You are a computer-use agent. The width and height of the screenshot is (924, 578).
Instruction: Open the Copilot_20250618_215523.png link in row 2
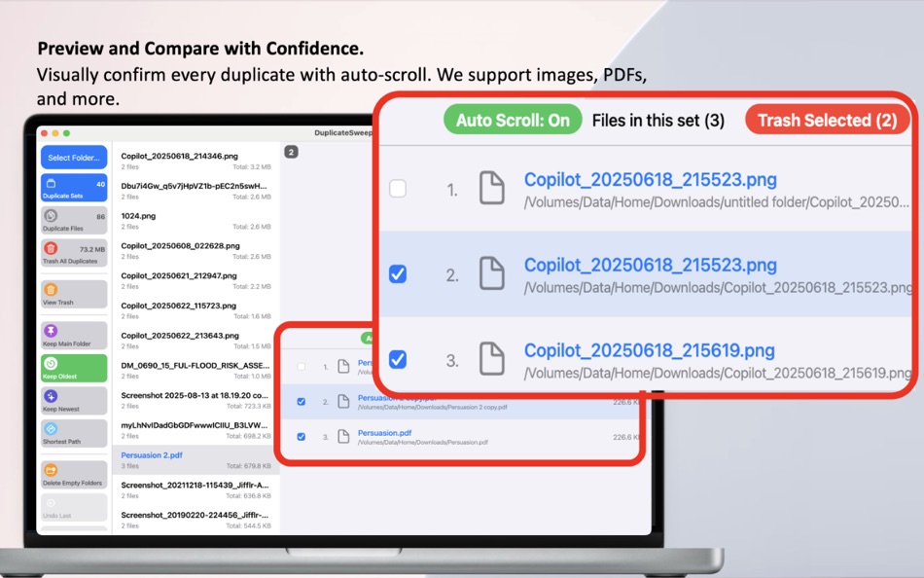(651, 265)
